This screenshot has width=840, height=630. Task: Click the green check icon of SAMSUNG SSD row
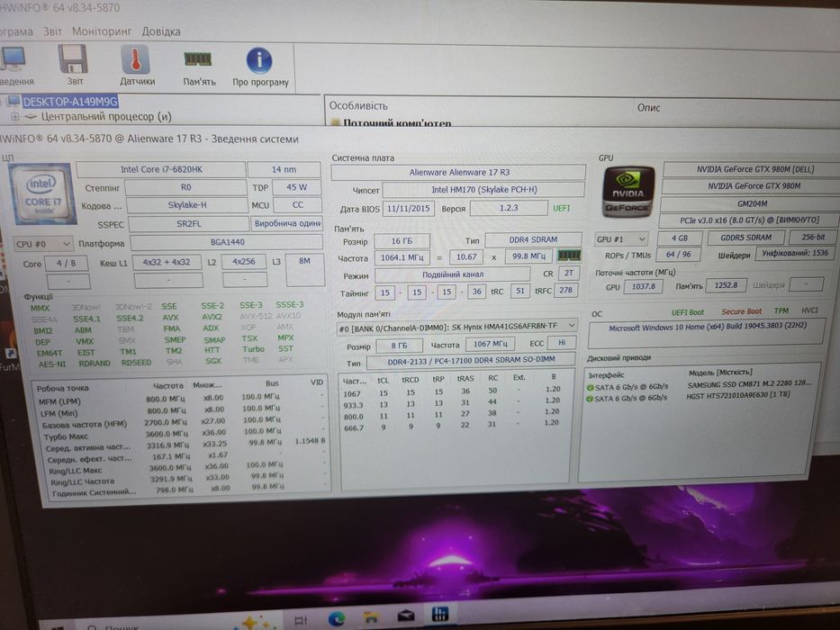(x=590, y=387)
